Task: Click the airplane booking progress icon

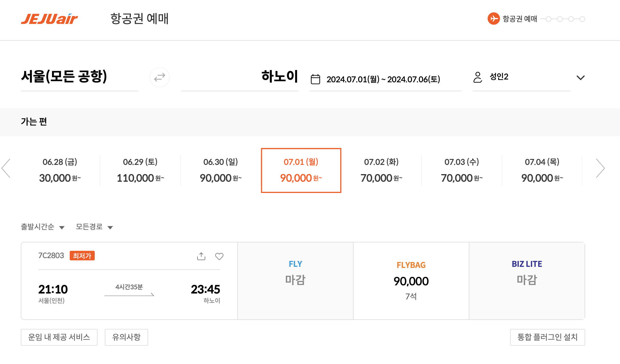Action: click(x=494, y=19)
